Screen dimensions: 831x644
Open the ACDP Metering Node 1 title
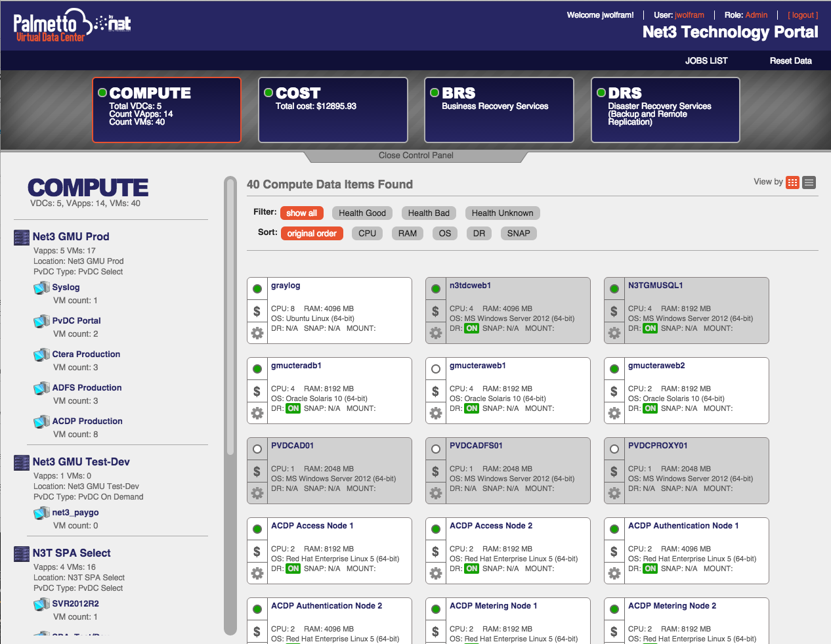click(493, 605)
